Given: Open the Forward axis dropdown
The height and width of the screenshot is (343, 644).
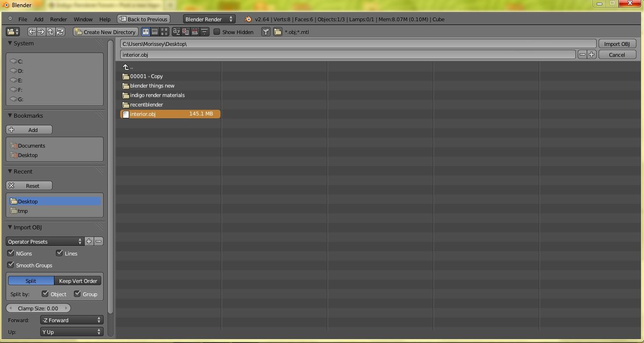Looking at the screenshot, I should [71, 320].
